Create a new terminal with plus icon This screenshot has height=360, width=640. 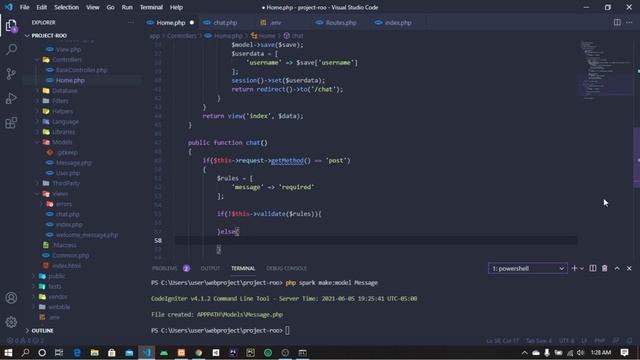point(574,268)
